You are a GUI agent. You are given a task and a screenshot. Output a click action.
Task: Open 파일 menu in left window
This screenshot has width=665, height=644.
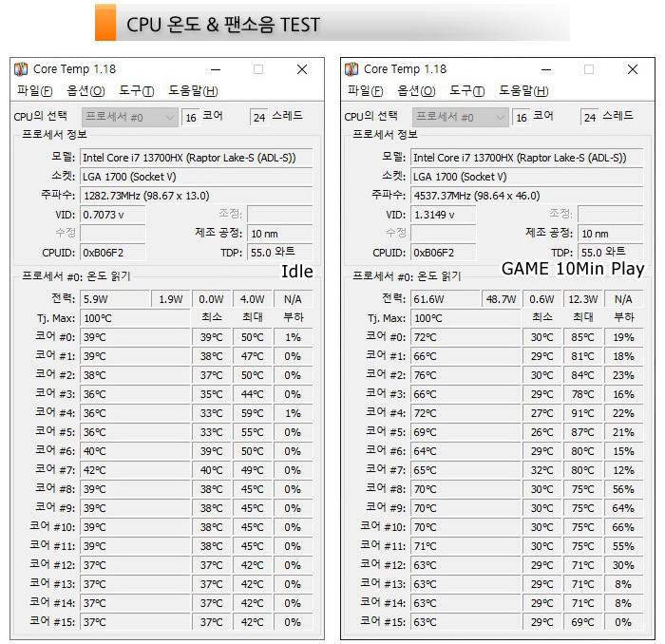34,91
